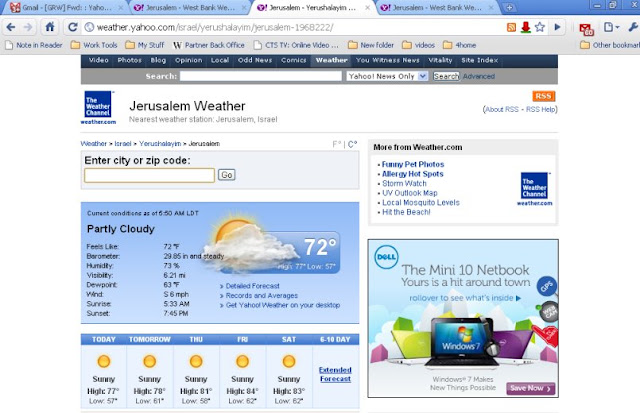
Task: Open the Other bookmarks folder
Action: [610, 45]
